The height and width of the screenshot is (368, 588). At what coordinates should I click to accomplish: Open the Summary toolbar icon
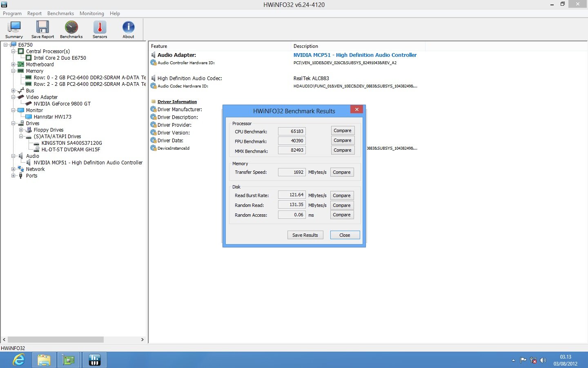coord(14,29)
